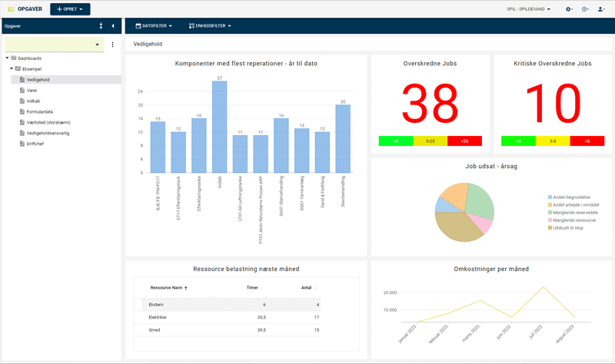Toggle the Andet arbejde i området legend entry

coord(573,205)
